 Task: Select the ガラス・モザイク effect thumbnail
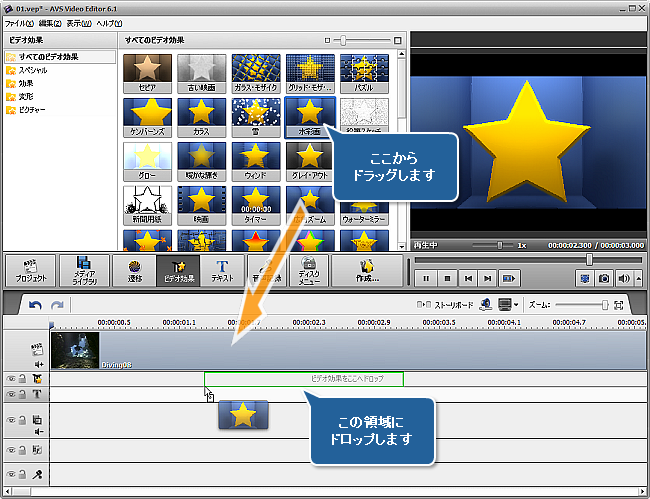point(256,73)
